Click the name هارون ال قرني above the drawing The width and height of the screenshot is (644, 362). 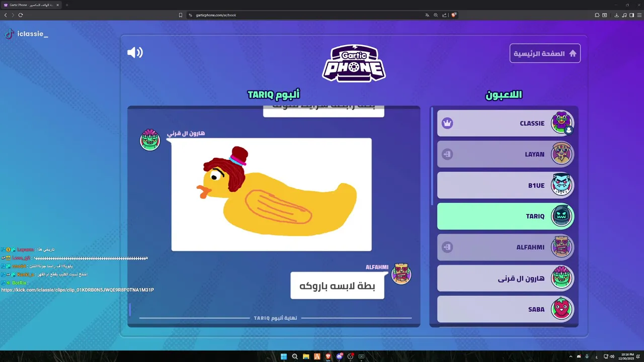pos(186,133)
